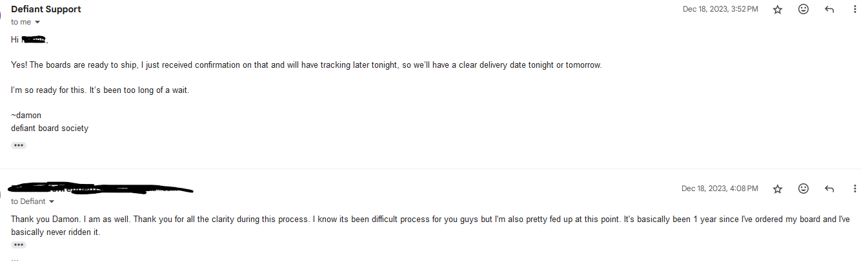Viewport: 868px width, 275px height.
Task: Click the Dec 18, 2023, 3:52 PM timestamp
Action: coord(720,9)
